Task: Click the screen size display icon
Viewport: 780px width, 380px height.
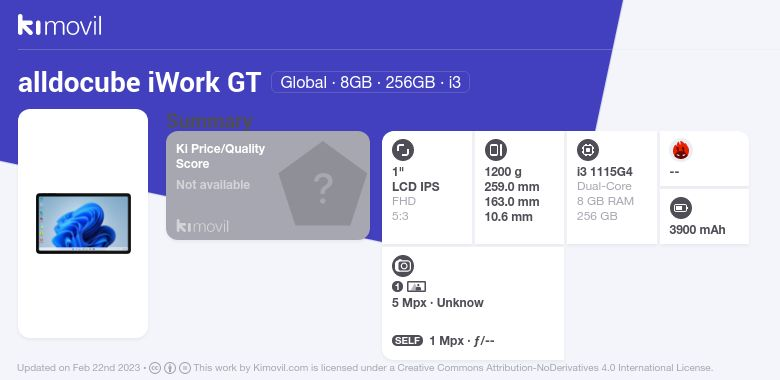Action: 403,150
